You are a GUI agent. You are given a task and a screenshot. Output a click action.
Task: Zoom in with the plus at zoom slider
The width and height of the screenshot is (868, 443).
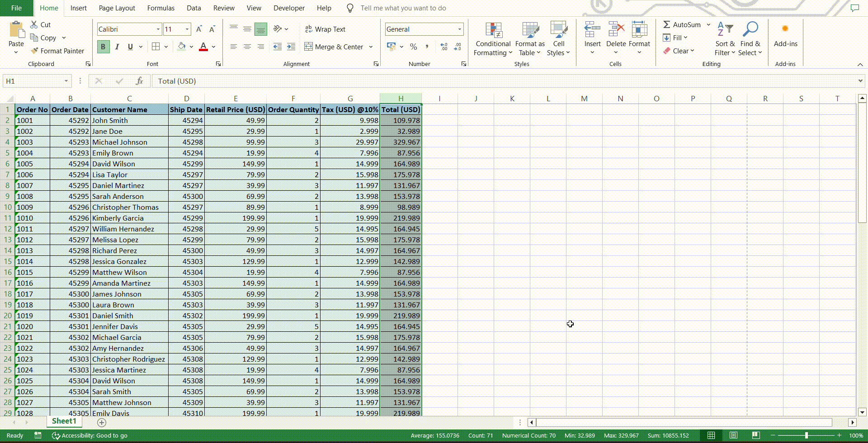point(840,435)
